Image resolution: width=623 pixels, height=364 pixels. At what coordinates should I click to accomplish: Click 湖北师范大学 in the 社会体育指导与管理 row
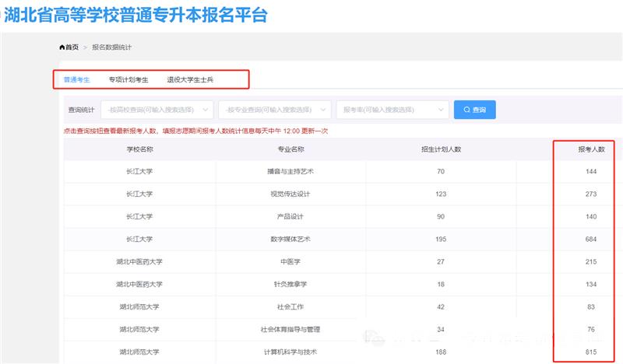(139, 330)
